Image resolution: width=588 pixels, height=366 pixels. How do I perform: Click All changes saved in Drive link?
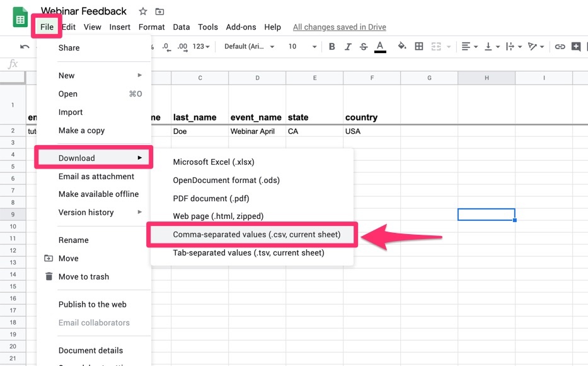(339, 27)
